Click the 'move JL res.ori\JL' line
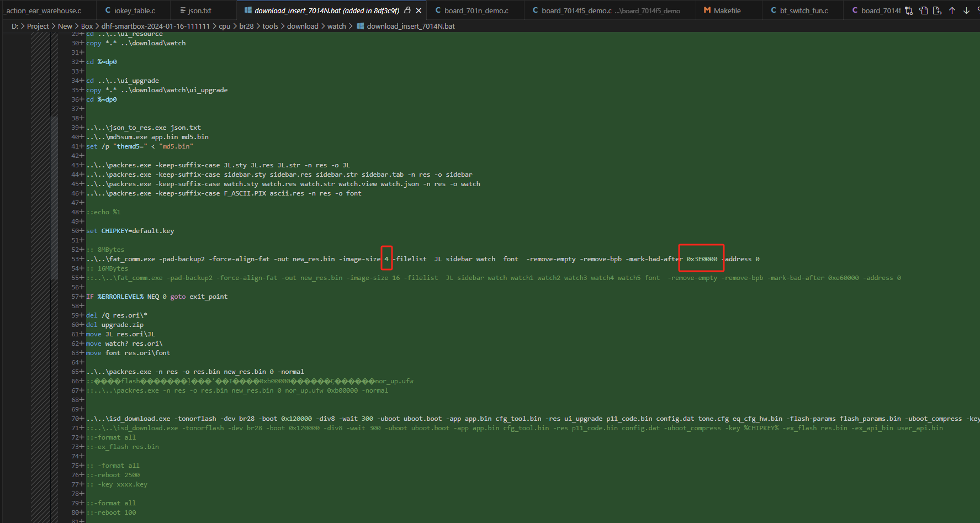 (120, 334)
